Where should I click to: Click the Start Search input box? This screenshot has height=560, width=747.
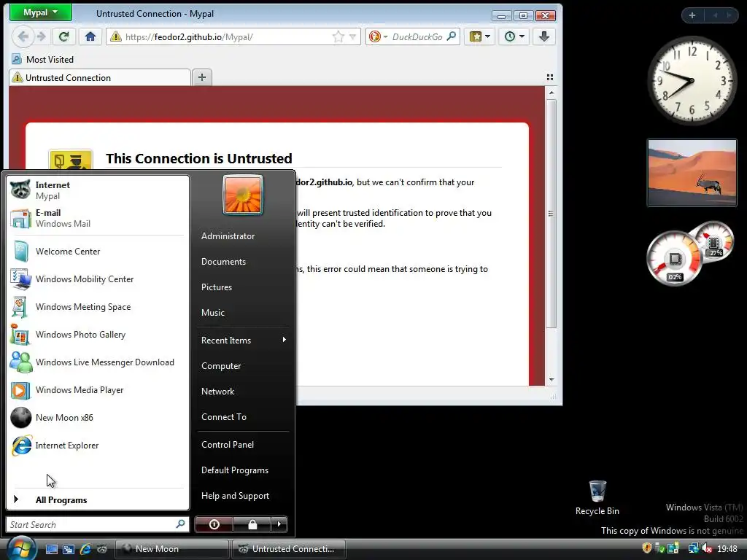[97, 524]
